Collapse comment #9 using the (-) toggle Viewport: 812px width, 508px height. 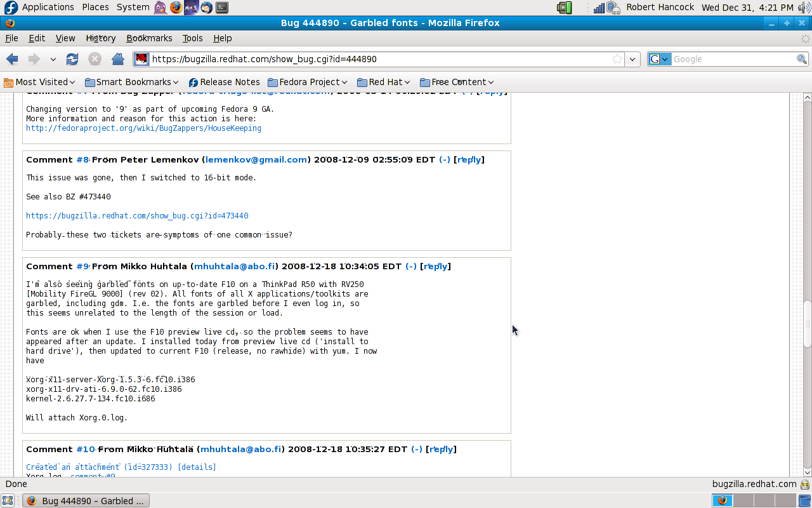(x=411, y=267)
